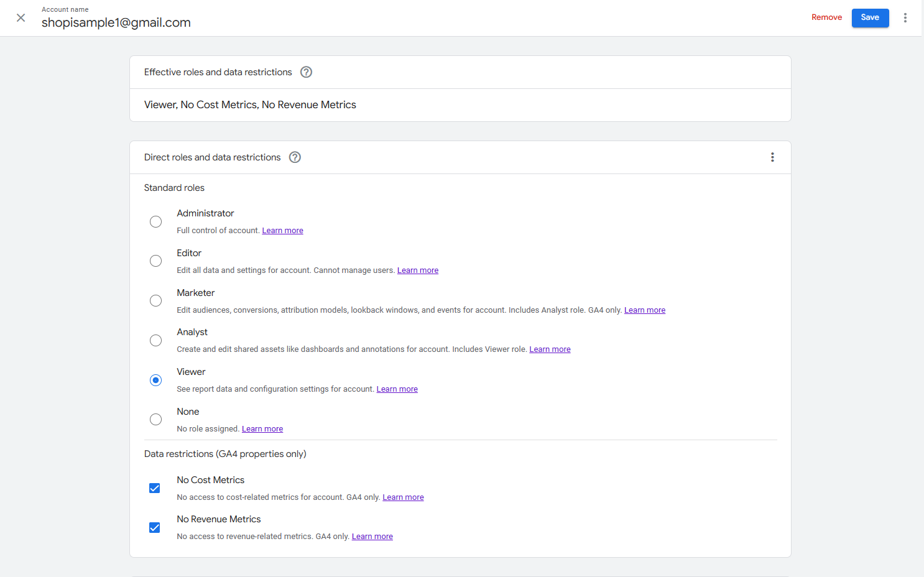This screenshot has height=577, width=924.
Task: Open Learn more link for No Revenue Metrics
Action: point(372,537)
